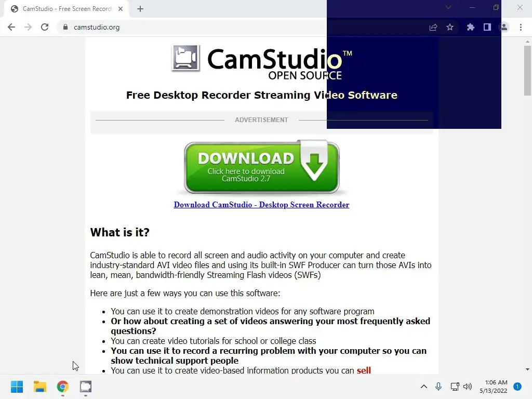Open the notification badge showing 1
This screenshot has height=399, width=532.
pyautogui.click(x=517, y=387)
